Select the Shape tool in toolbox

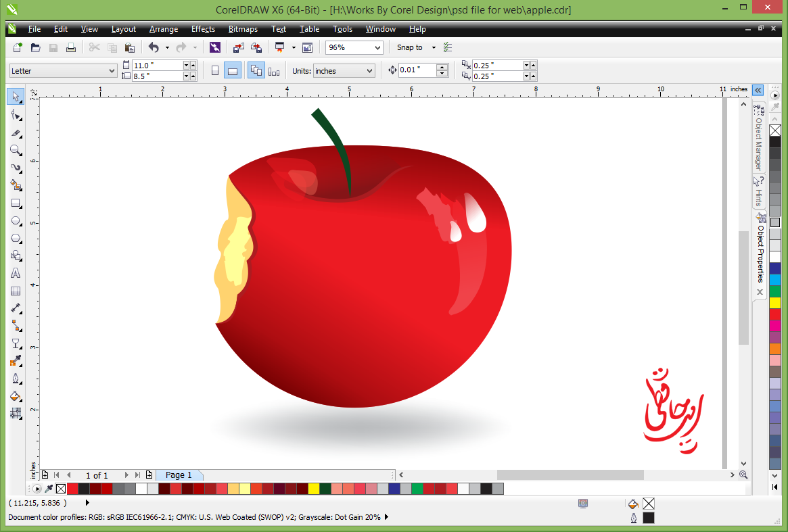point(15,115)
